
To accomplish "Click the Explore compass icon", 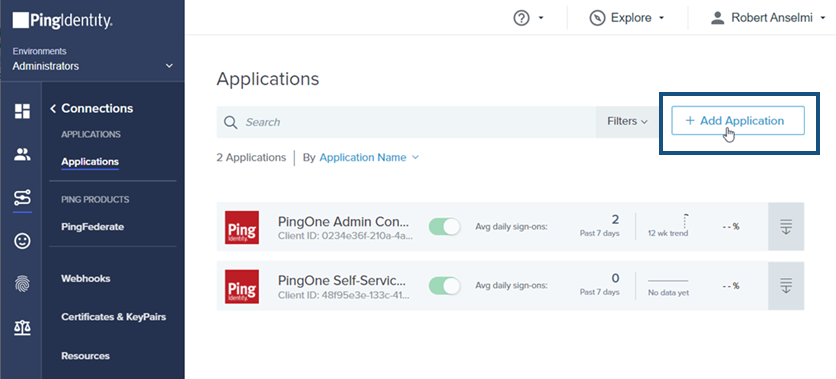I will [598, 18].
